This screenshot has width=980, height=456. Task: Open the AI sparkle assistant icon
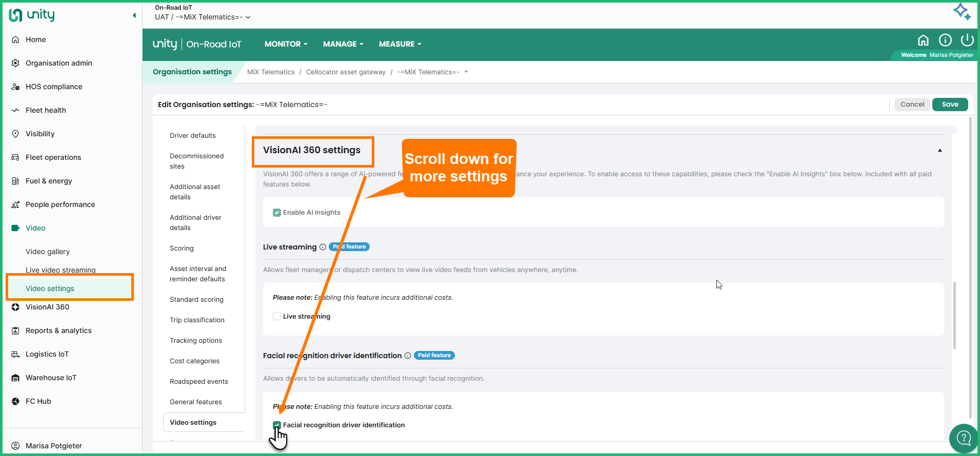coord(962,12)
